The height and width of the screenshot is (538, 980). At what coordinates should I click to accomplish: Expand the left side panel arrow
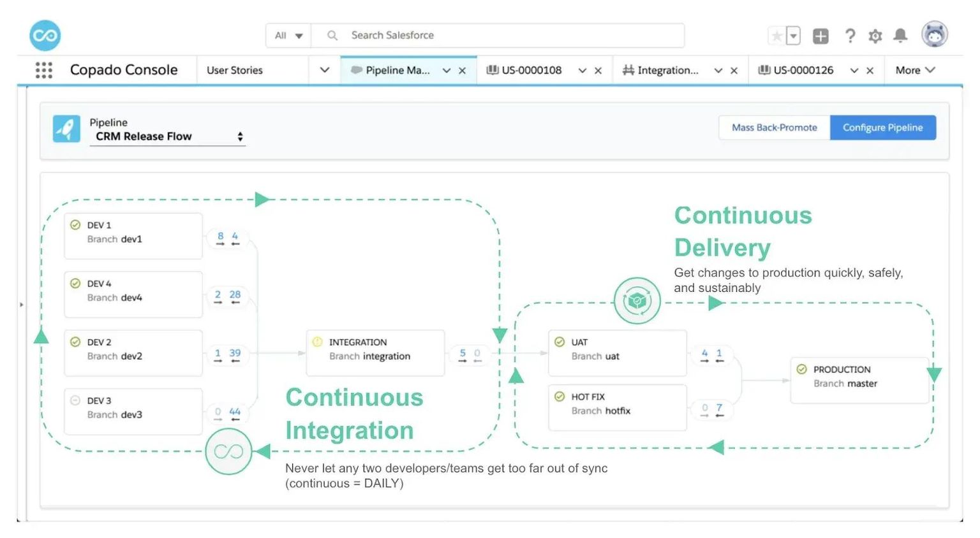tap(21, 305)
